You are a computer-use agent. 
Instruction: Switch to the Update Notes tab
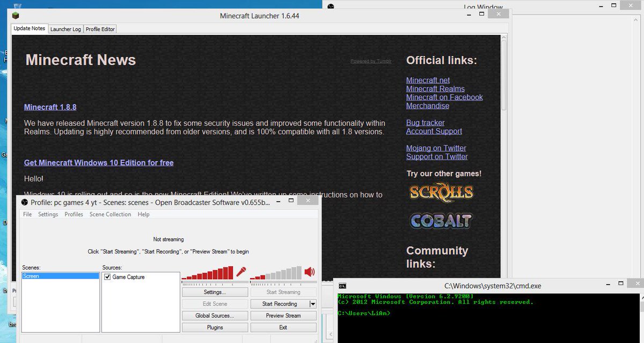pos(30,28)
